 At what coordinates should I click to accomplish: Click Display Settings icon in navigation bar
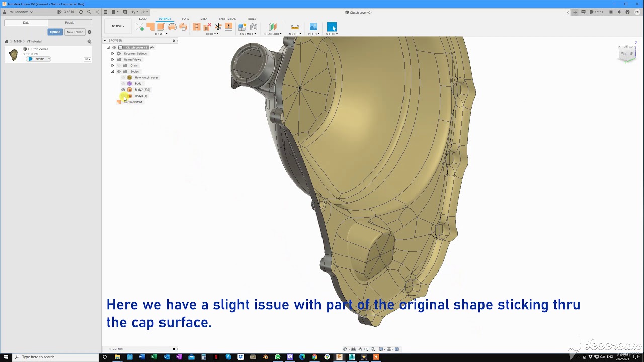coord(382,349)
